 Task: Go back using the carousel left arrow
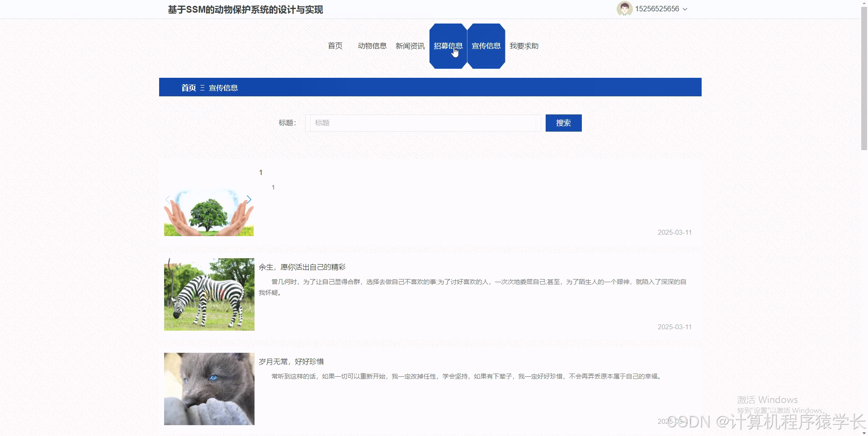(168, 199)
